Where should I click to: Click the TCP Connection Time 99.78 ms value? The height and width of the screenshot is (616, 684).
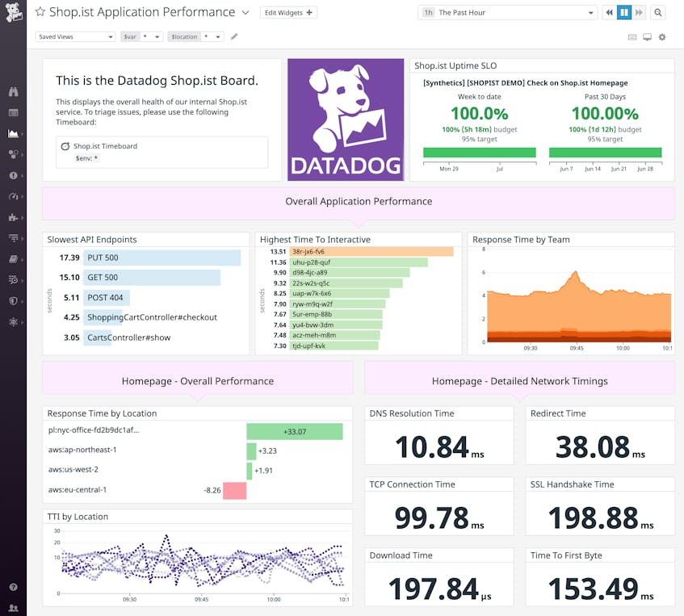coord(439,518)
